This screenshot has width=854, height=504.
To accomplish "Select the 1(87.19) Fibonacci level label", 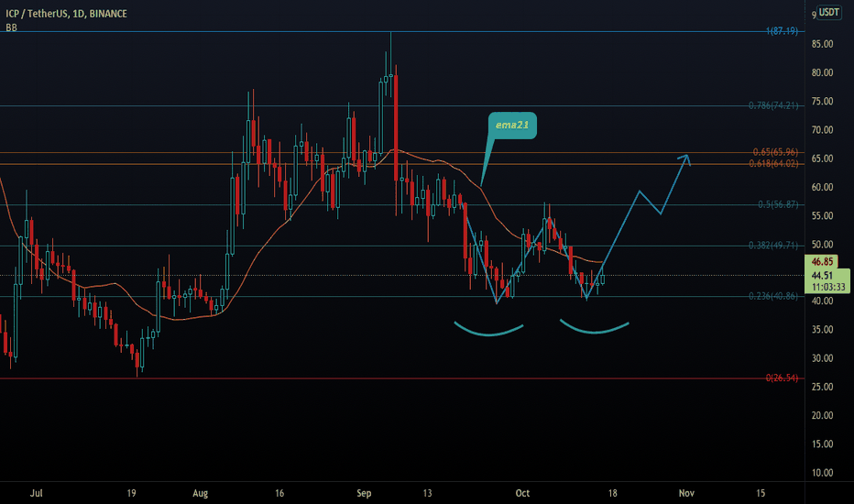I will 782,31.
